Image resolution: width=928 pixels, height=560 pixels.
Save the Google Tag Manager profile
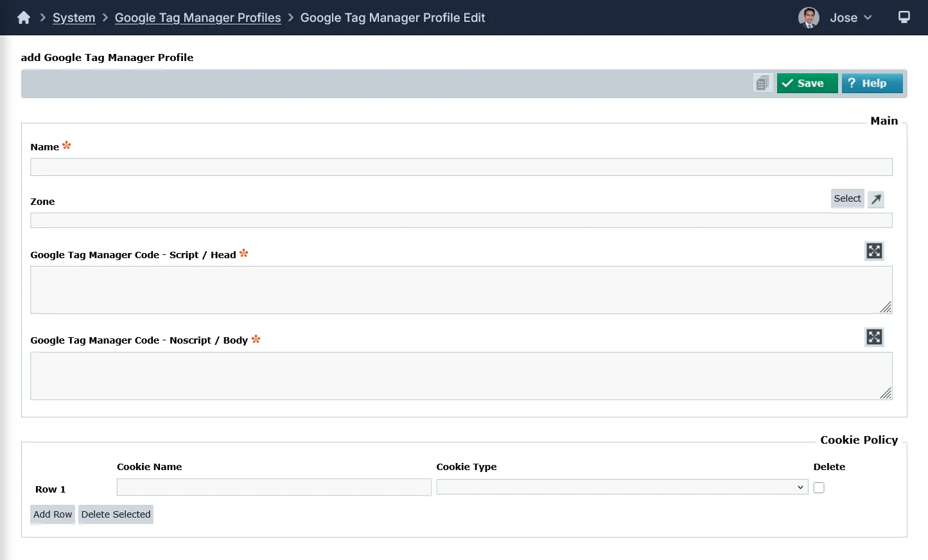pyautogui.click(x=807, y=83)
